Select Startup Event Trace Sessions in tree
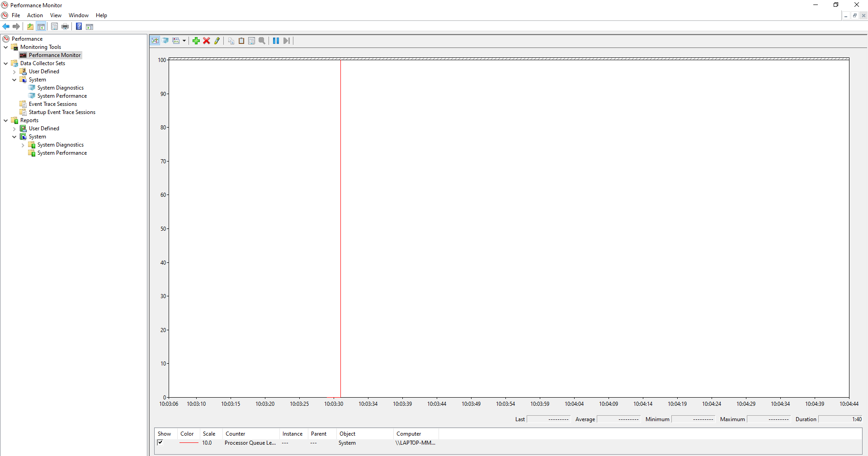868x456 pixels. tap(62, 112)
